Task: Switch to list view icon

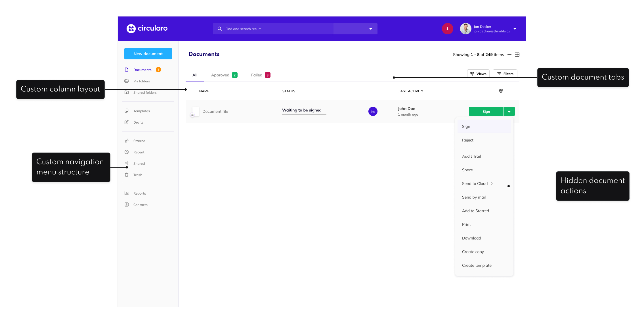Action: pos(509,55)
